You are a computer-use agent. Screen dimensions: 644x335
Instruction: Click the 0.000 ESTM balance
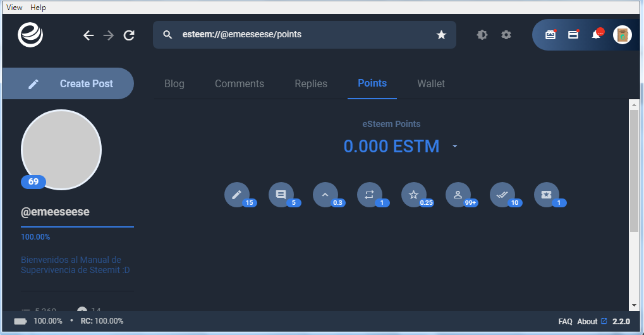click(x=391, y=146)
